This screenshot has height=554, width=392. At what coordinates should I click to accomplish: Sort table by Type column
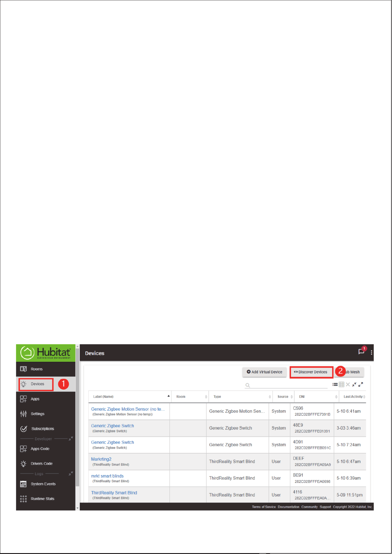[240, 397]
